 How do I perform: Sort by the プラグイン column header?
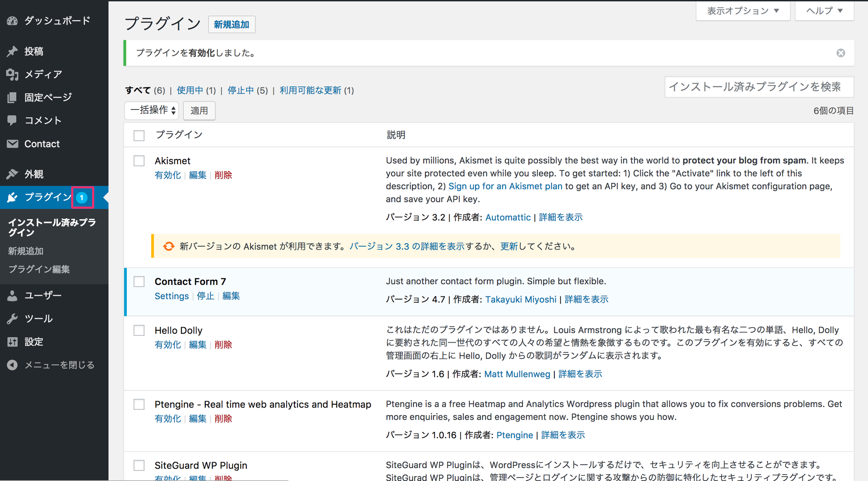coord(179,135)
